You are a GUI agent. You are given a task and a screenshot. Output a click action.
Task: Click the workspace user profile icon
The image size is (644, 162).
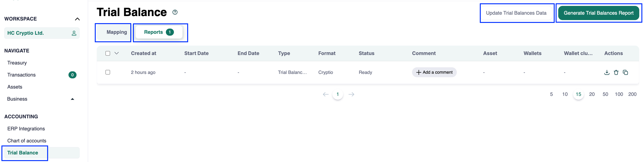pyautogui.click(x=74, y=33)
